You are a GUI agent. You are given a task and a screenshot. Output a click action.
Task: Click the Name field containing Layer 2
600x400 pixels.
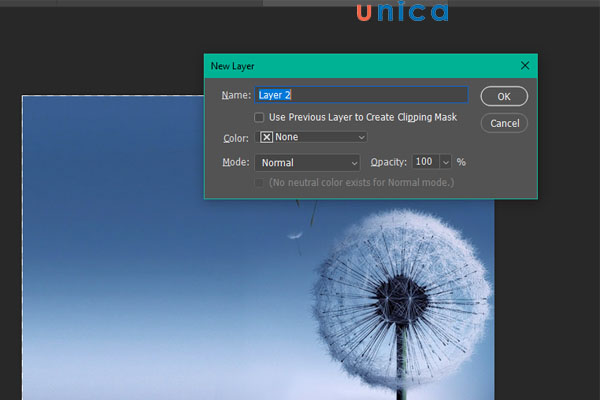361,95
